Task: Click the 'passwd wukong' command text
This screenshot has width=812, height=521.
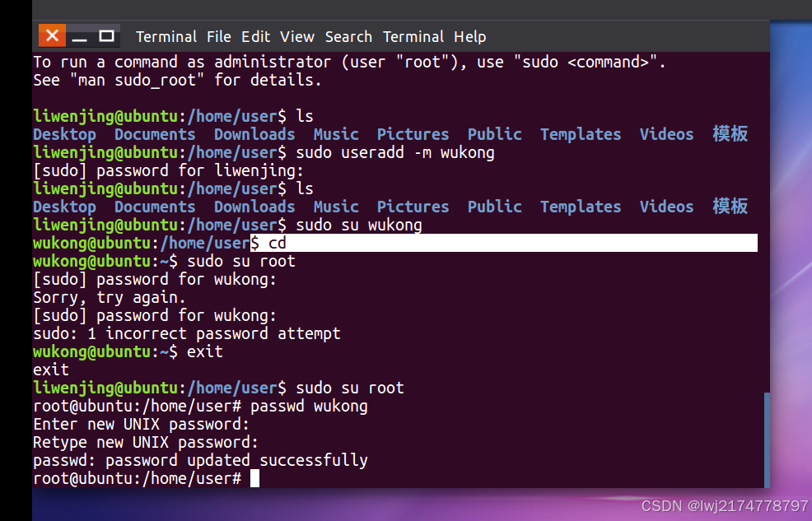Action: [309, 406]
